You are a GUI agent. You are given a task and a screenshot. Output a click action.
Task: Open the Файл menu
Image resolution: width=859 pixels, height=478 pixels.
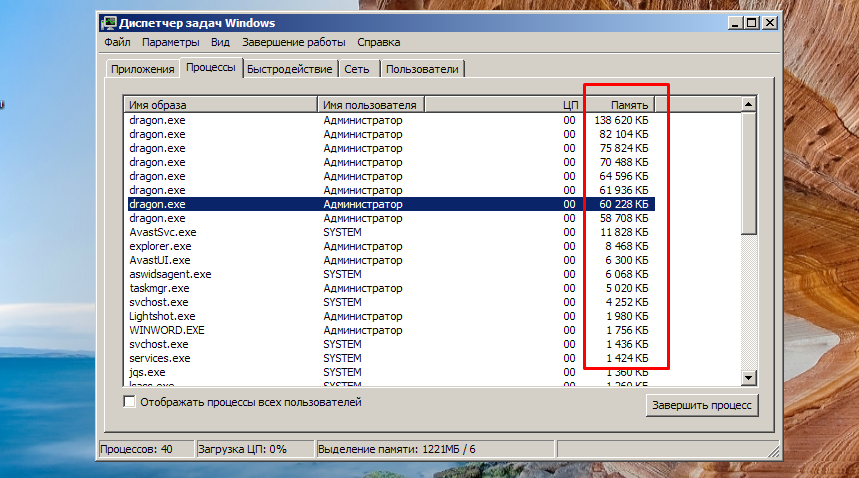click(117, 42)
